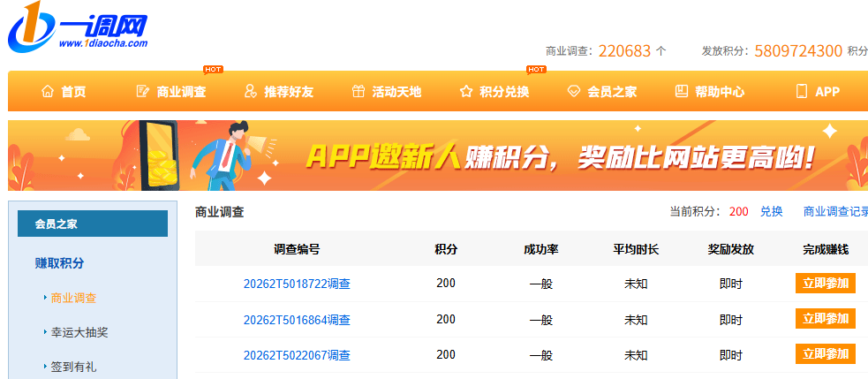Click 立即参加 for survey 20262T5022067
The height and width of the screenshot is (379, 868).
pyautogui.click(x=826, y=354)
